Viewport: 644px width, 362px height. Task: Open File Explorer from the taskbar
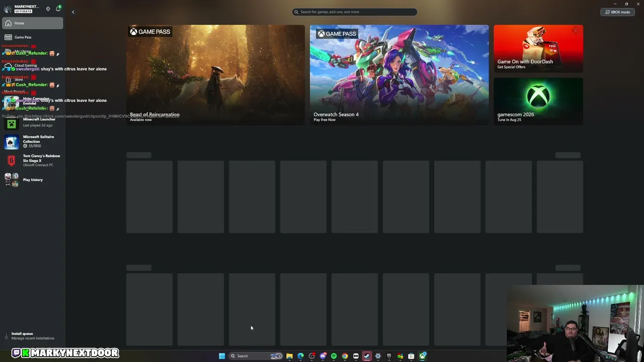[x=289, y=356]
